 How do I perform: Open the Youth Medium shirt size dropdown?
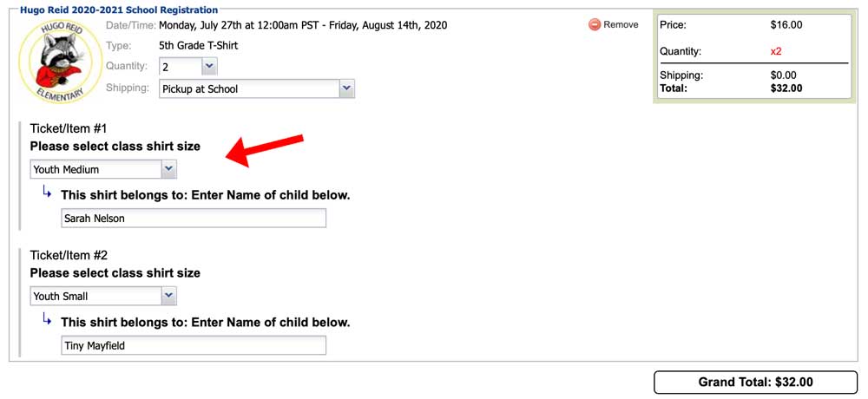point(103,169)
